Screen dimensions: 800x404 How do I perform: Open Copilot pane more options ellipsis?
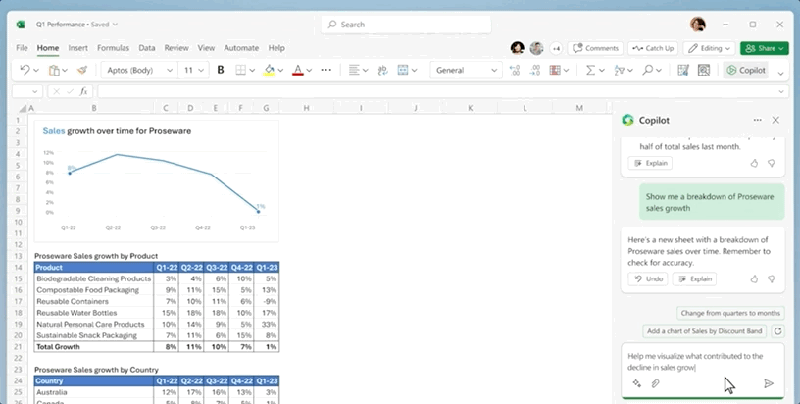coord(757,120)
